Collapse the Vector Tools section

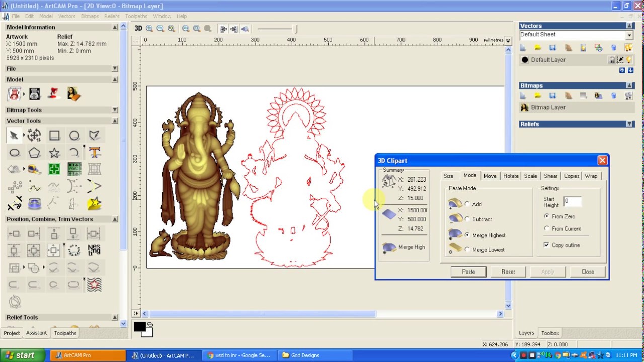[x=115, y=121]
